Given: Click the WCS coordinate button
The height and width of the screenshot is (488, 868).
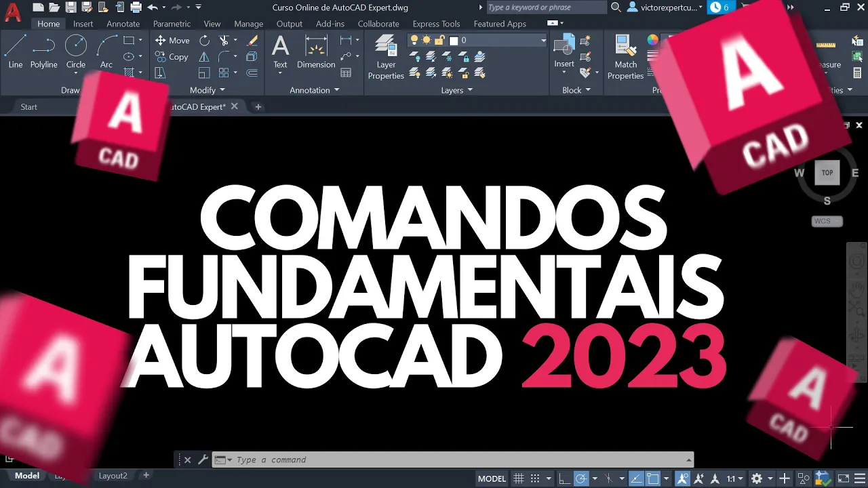Looking at the screenshot, I should coord(827,221).
